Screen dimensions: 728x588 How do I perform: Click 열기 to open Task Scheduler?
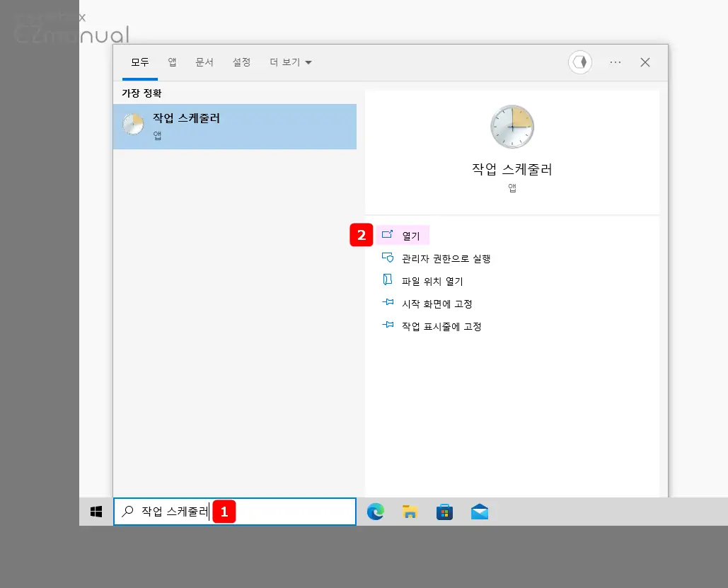point(403,236)
